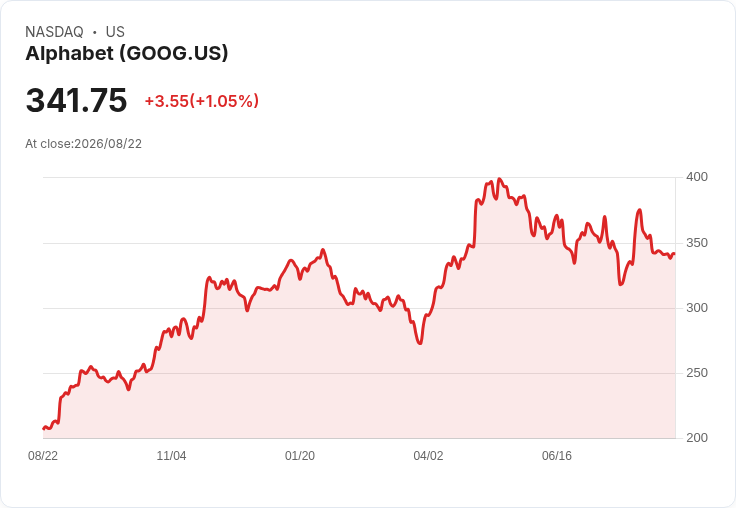Click the 04/02 date label on x-axis

(x=428, y=456)
